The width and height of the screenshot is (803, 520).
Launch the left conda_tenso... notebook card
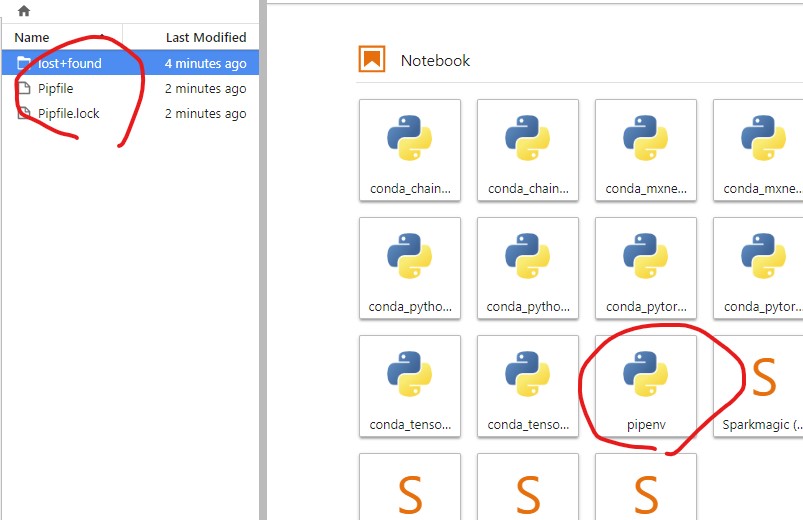coord(410,386)
